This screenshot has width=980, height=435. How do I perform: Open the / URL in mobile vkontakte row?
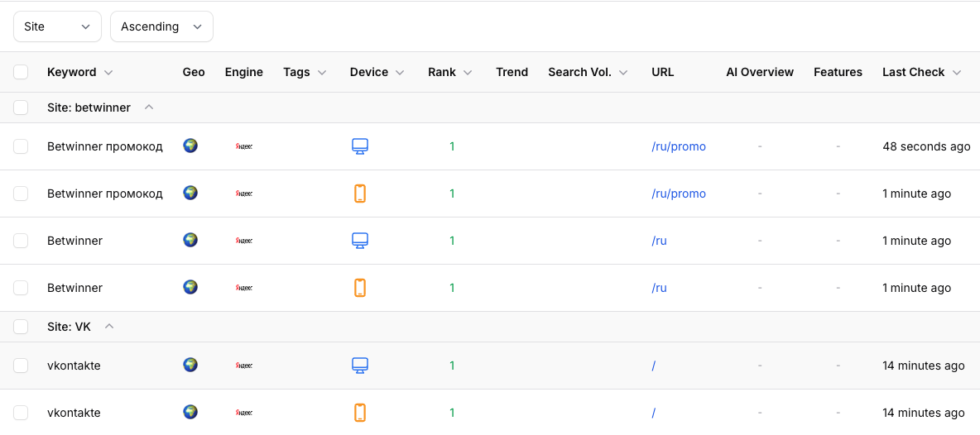point(653,413)
